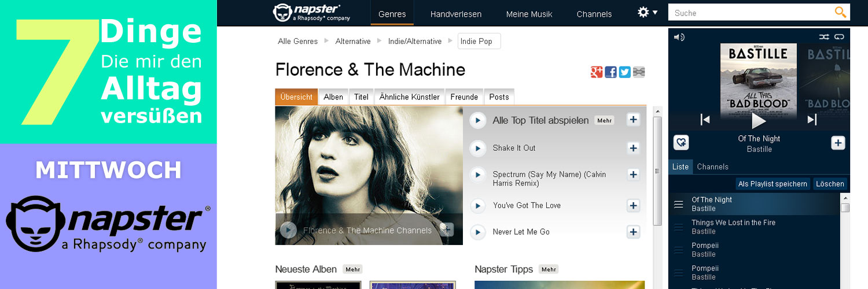This screenshot has width=868, height=289.
Task: Click drag handle for Of The Night
Action: click(x=679, y=204)
